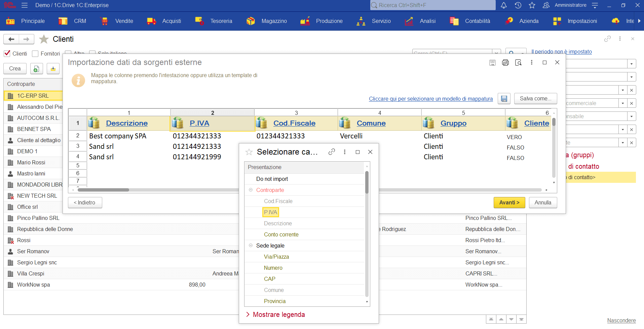The width and height of the screenshot is (644, 329).
Task: Click move-to-bottom arrow in list footer
Action: click(x=521, y=319)
